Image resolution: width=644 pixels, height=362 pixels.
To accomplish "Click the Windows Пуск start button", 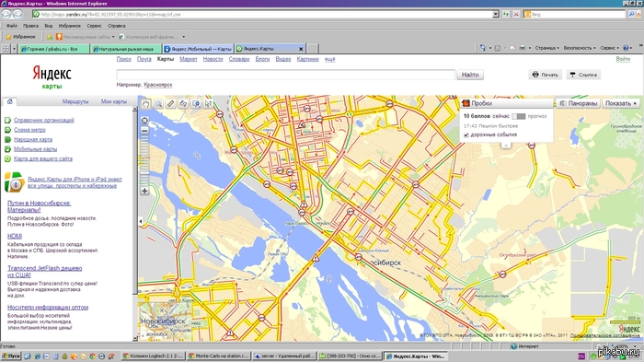I will pos(11,356).
